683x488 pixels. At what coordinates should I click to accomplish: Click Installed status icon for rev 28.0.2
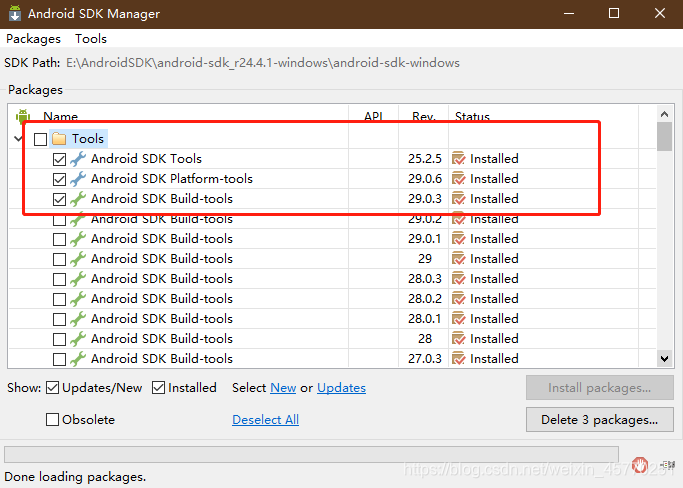click(x=459, y=299)
